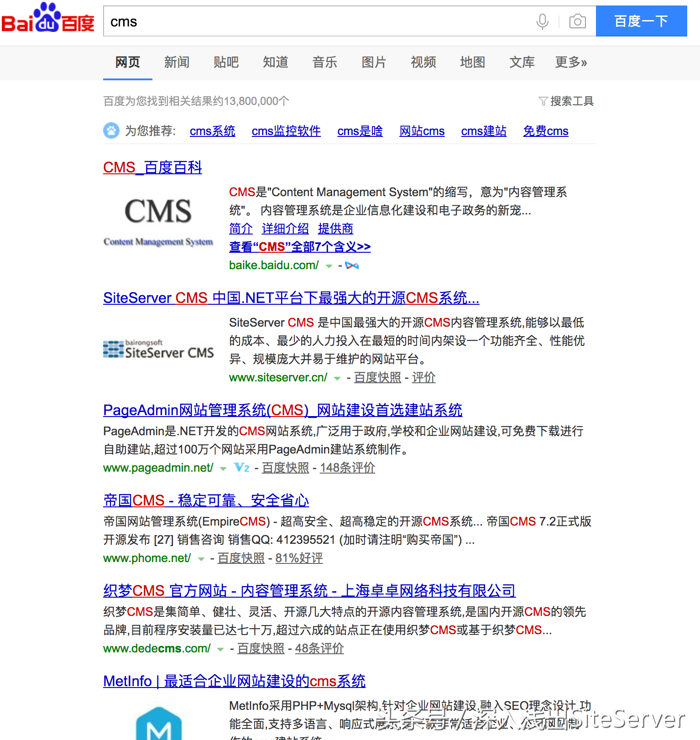Open 81%好评 rating link
Viewport: 700px width, 740px height.
[x=299, y=558]
